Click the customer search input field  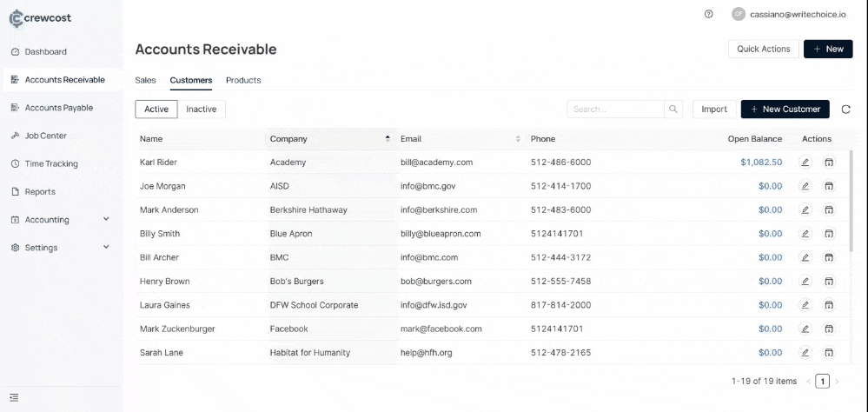coord(615,110)
